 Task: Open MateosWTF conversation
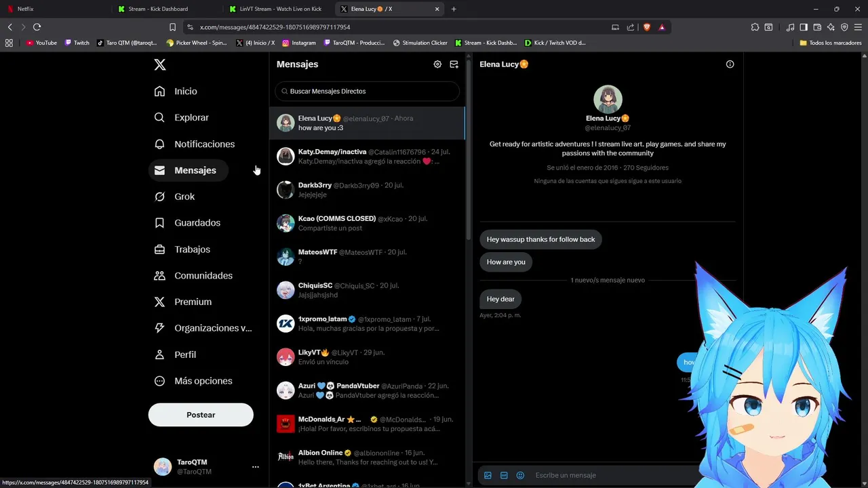[367, 256]
